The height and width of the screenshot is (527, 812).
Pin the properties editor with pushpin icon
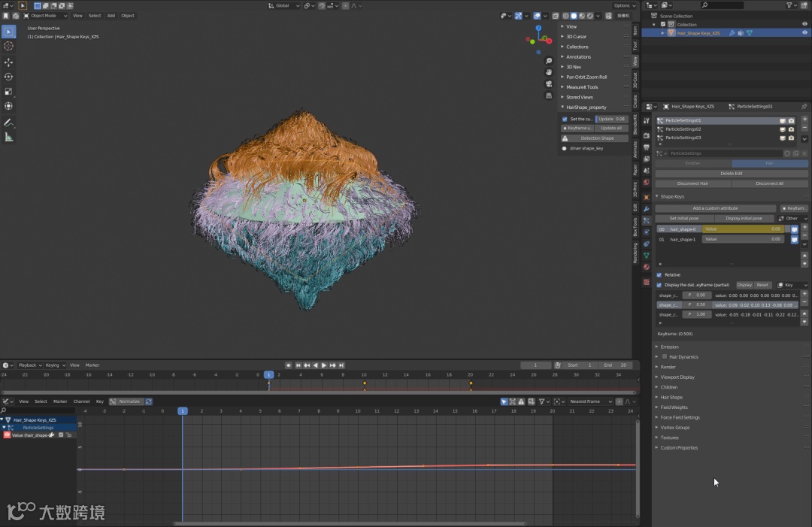(x=804, y=106)
